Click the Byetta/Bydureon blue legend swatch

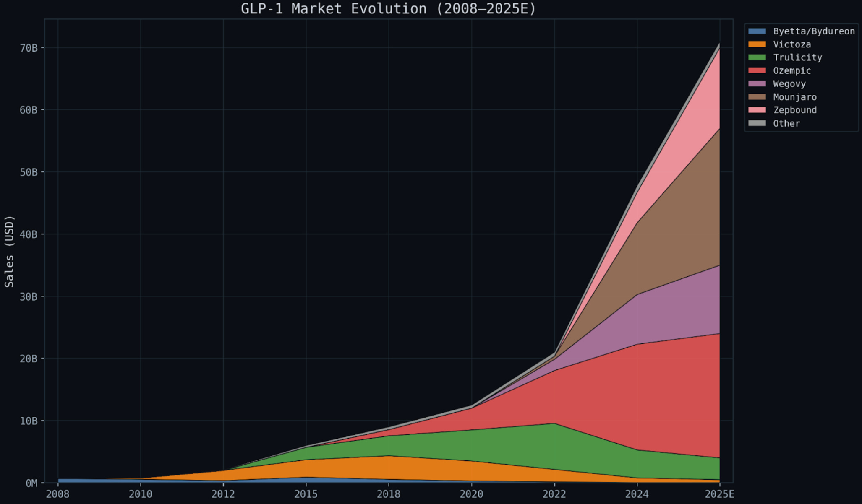point(757,31)
